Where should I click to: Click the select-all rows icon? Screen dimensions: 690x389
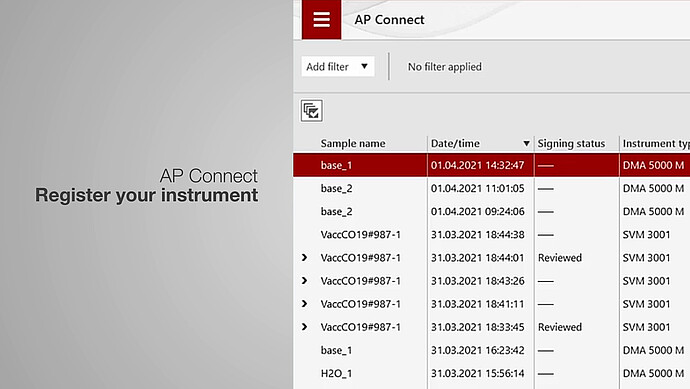[x=312, y=110]
